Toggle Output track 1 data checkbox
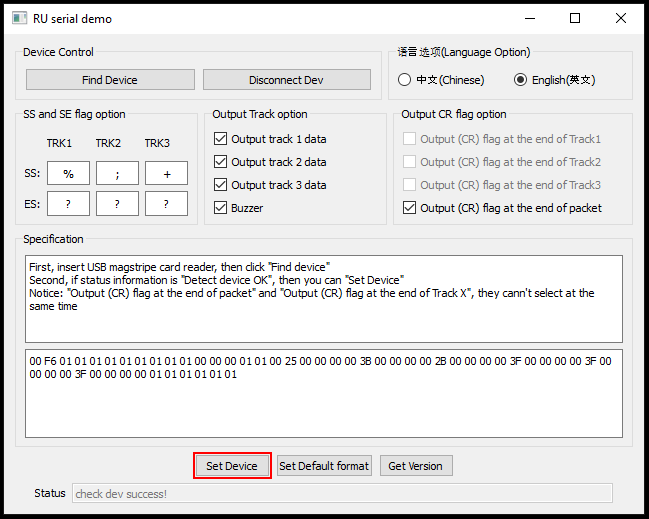Viewport: 649px width, 519px height. coord(221,139)
